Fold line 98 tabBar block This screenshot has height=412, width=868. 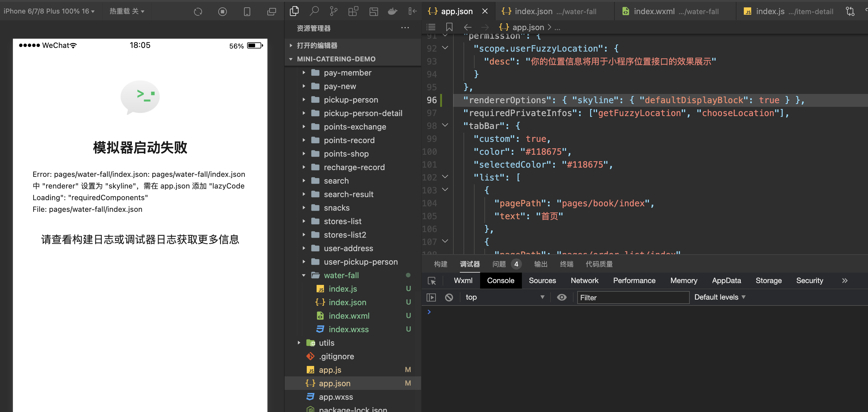click(445, 126)
